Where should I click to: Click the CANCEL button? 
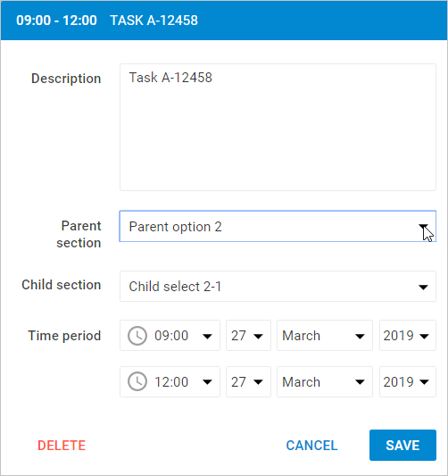tap(311, 446)
